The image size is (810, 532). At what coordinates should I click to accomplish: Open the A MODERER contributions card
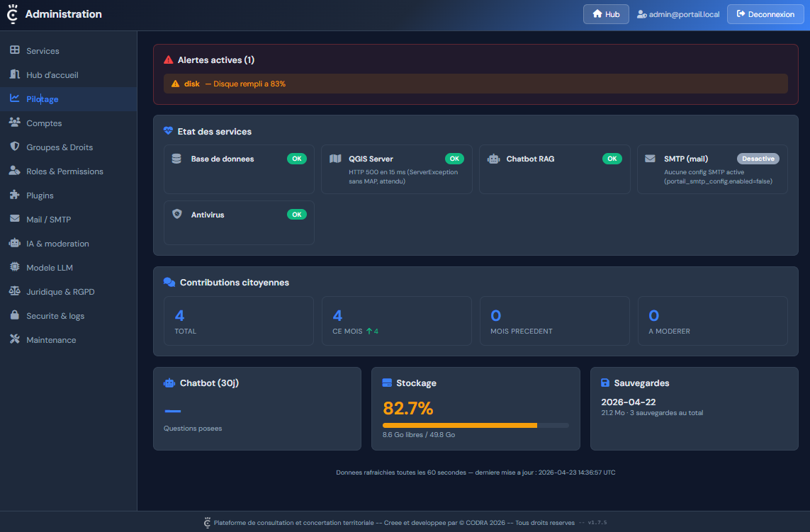pyautogui.click(x=712, y=321)
